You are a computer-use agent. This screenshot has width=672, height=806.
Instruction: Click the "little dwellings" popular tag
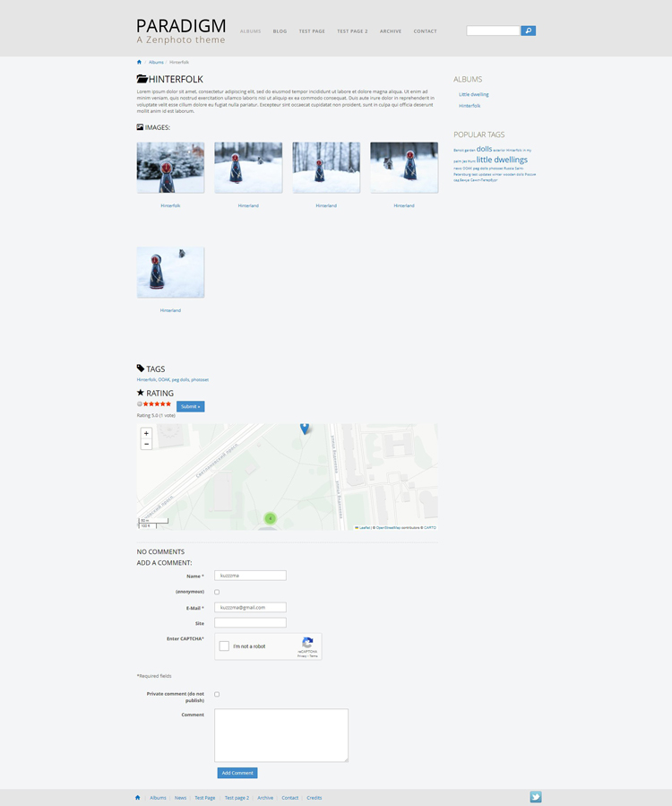click(x=502, y=160)
